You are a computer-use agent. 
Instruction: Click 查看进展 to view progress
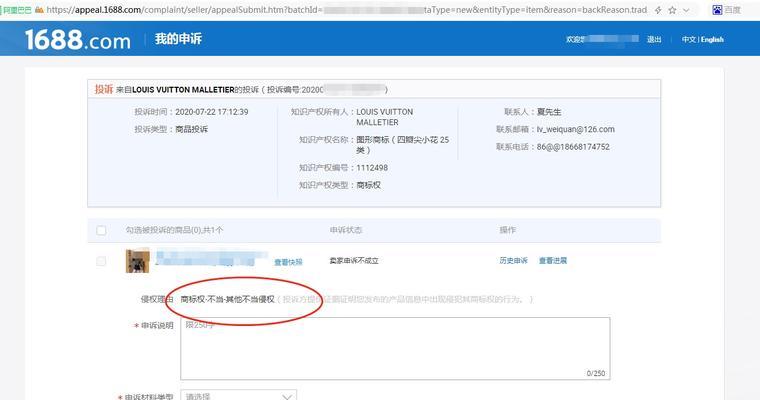point(553,260)
